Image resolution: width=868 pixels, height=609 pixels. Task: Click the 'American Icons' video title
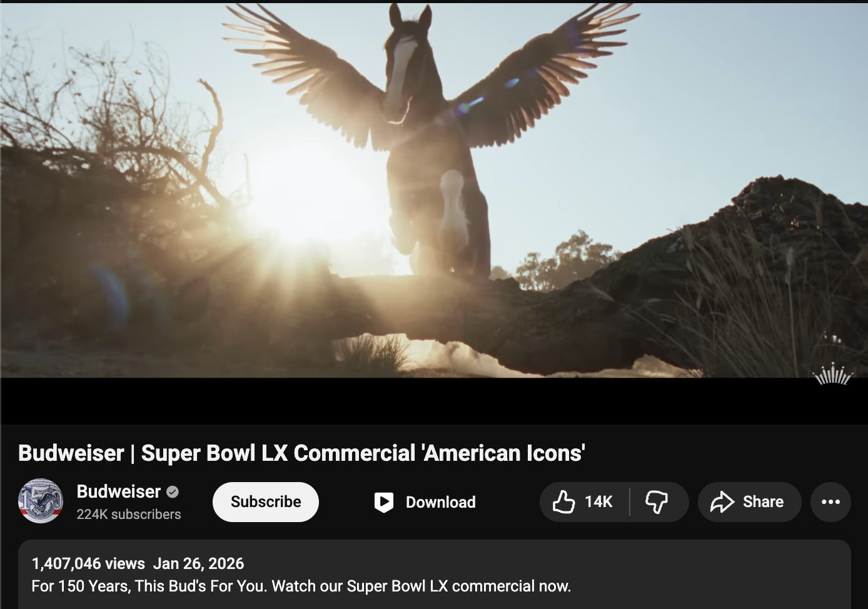(x=301, y=453)
